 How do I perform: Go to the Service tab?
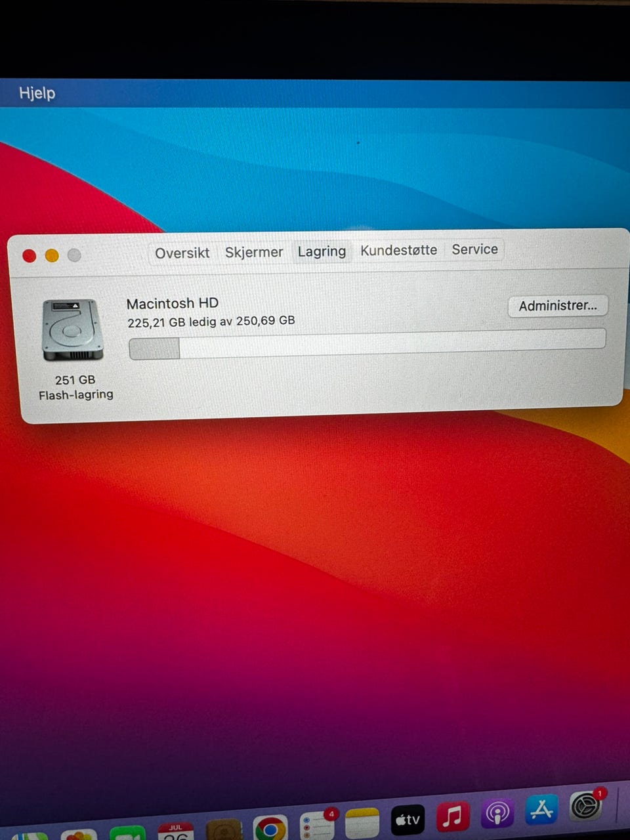click(x=474, y=249)
